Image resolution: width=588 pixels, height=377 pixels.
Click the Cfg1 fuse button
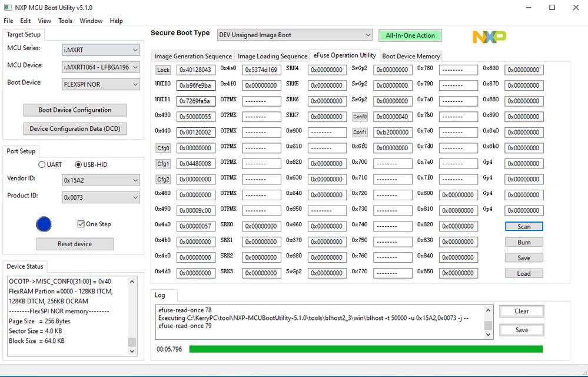(163, 164)
